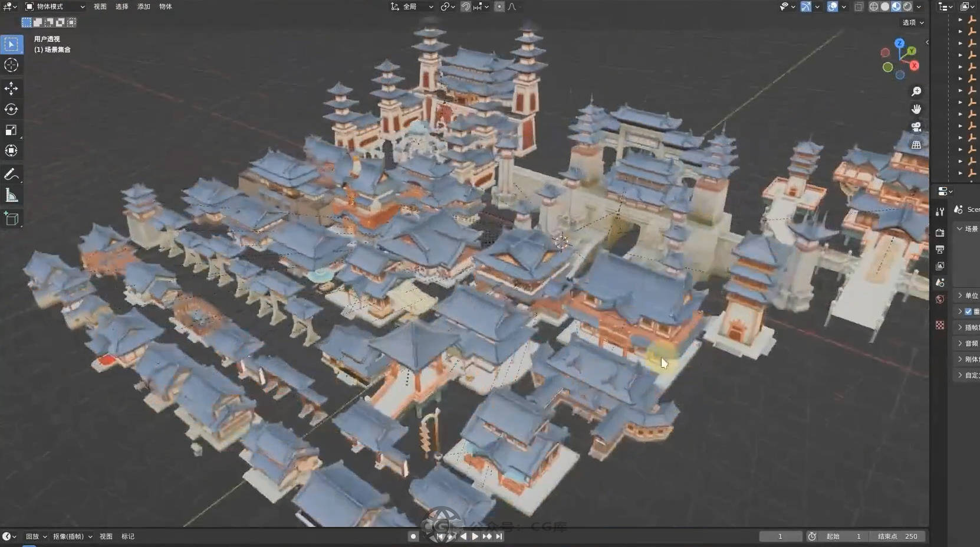Open the 物体模式 mode dropdown
The height and width of the screenshot is (547, 980).
(55, 6)
